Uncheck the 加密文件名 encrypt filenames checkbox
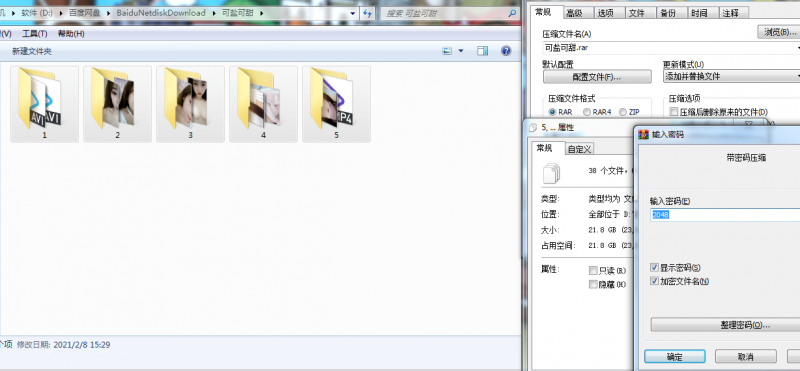The height and width of the screenshot is (371, 800). [655, 281]
